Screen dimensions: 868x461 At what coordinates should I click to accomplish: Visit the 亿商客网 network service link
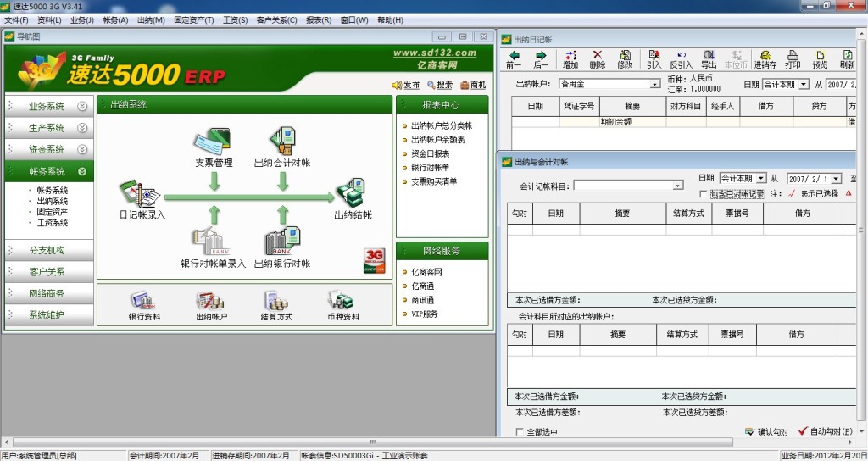pos(426,272)
